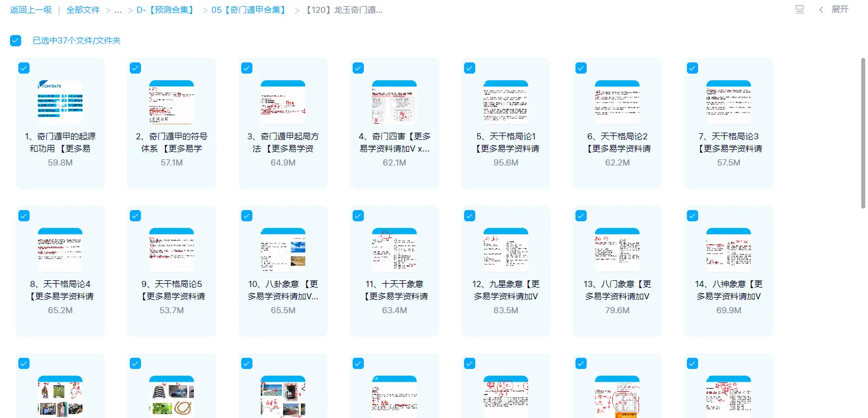Switch to list view layout

click(799, 9)
